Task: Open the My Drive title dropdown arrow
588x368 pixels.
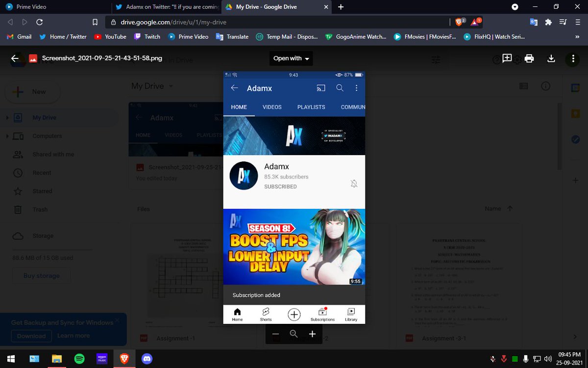Action: [171, 86]
